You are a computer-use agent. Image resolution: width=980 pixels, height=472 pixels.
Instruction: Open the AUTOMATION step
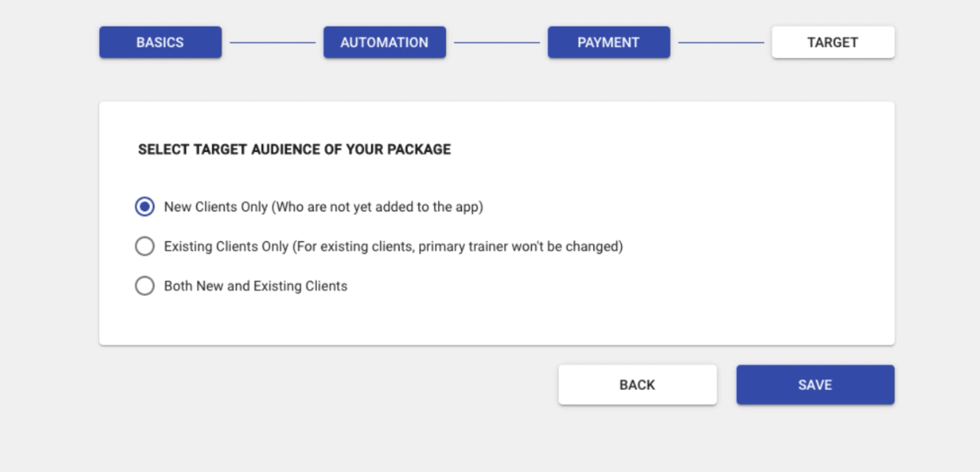(x=384, y=42)
